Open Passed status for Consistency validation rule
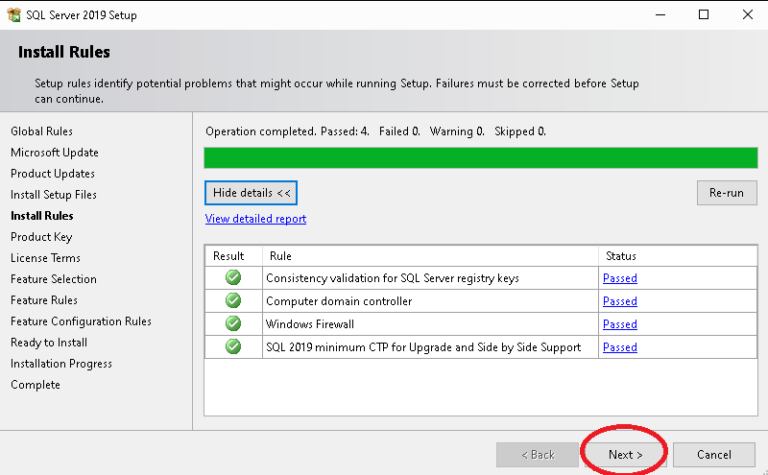The image size is (768, 475). point(620,278)
